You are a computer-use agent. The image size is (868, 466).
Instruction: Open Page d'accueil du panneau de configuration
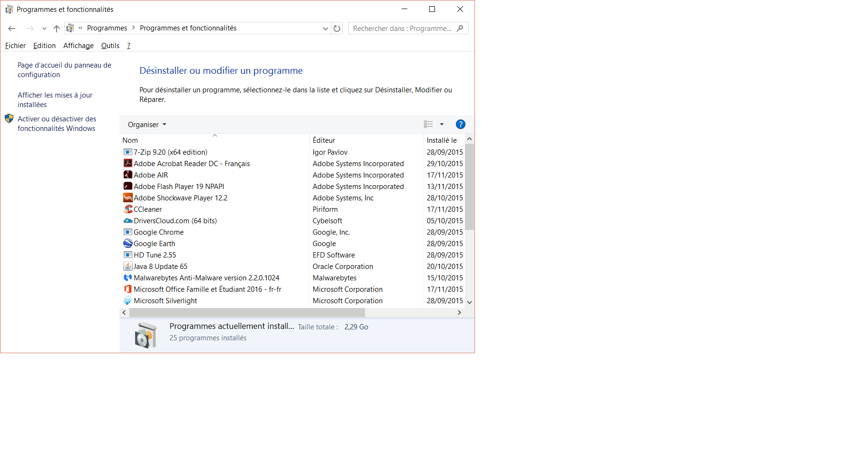pyautogui.click(x=64, y=70)
